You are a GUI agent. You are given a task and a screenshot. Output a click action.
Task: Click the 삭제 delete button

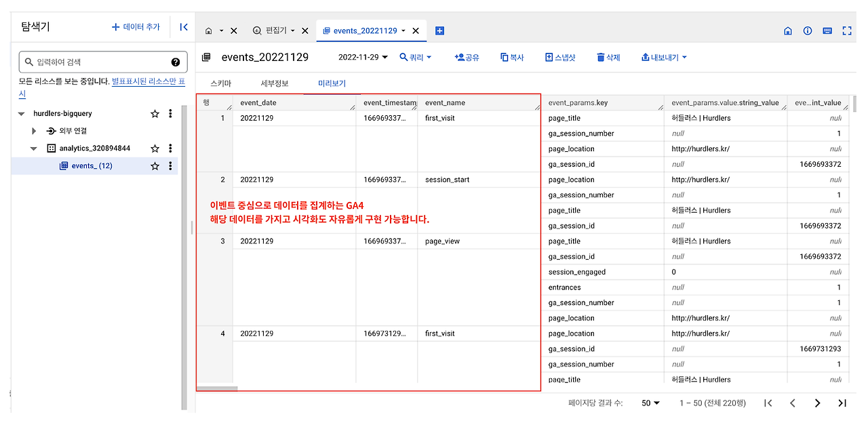[x=608, y=58]
